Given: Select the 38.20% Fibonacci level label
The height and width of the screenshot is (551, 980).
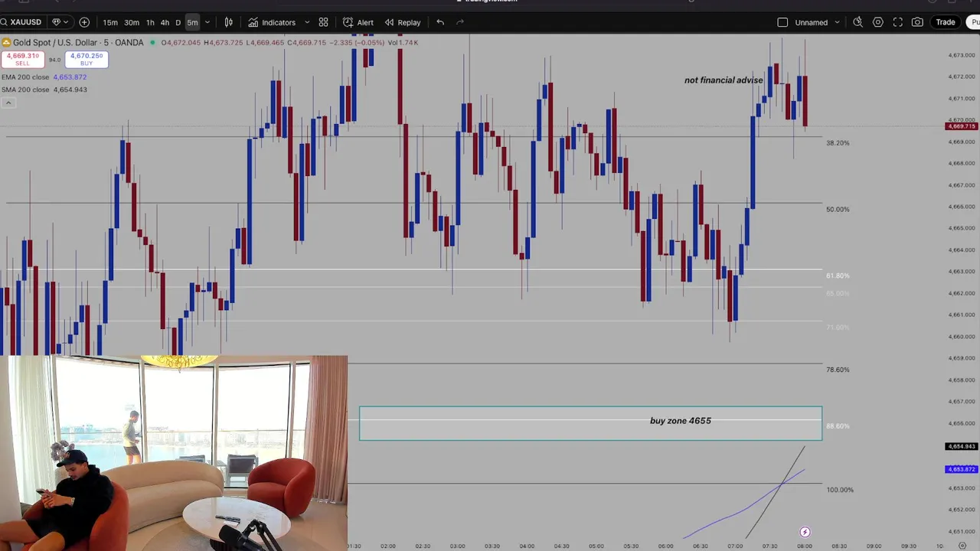Looking at the screenshot, I should coord(838,143).
